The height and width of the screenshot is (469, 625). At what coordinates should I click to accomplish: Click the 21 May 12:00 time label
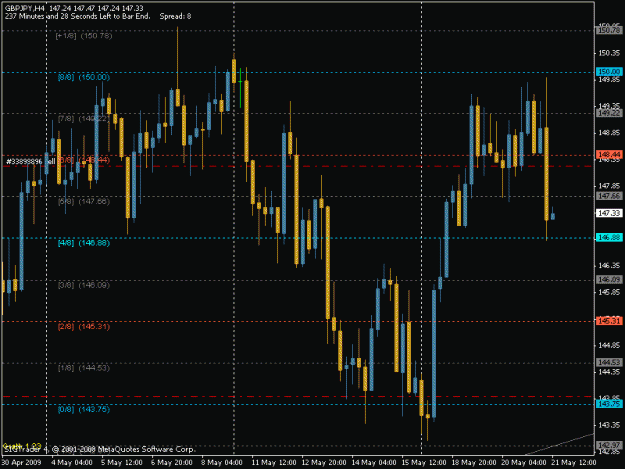pos(574,463)
